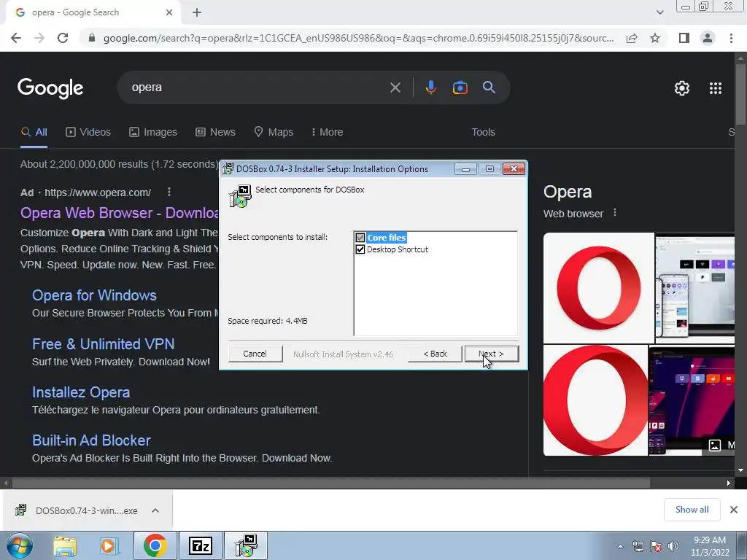
Task: Open Chrome's three-dot menu
Action: coord(731,38)
